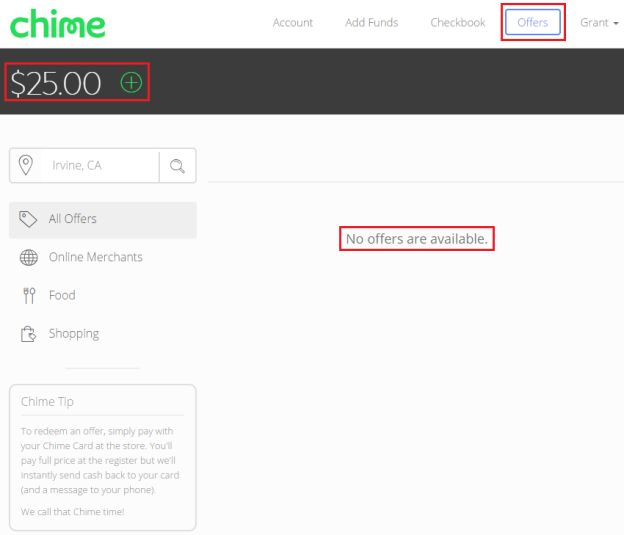Image resolution: width=624 pixels, height=535 pixels.
Task: Click the All Offers tag icon
Action: [x=28, y=219]
